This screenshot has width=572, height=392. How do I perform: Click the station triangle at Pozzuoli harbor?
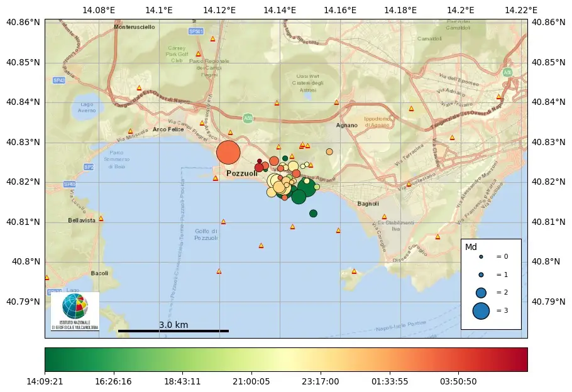[x=216, y=178]
